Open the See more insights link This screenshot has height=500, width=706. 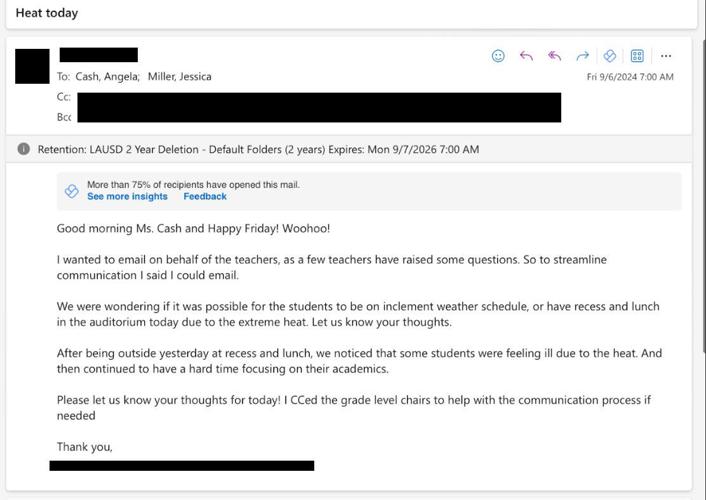point(127,197)
